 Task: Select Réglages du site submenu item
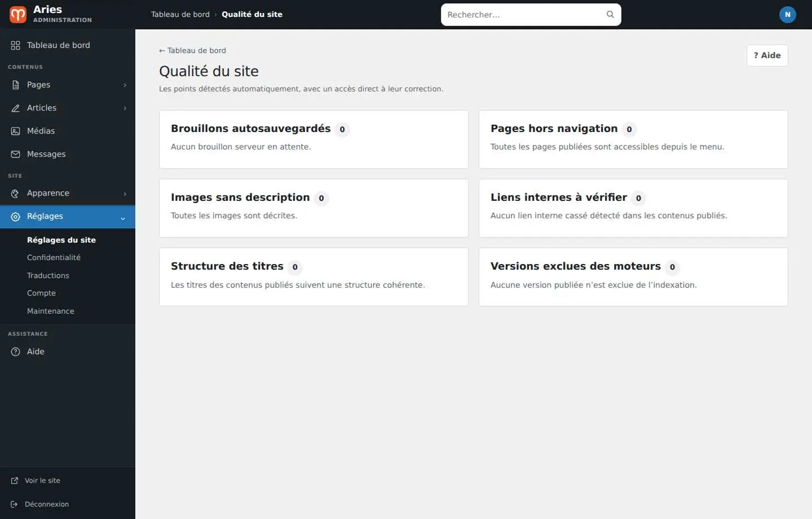click(61, 240)
